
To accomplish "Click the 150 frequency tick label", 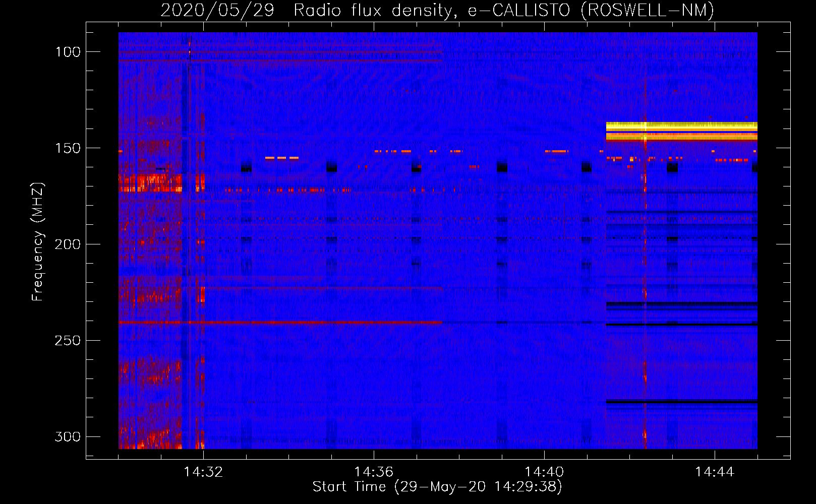I will [68, 148].
